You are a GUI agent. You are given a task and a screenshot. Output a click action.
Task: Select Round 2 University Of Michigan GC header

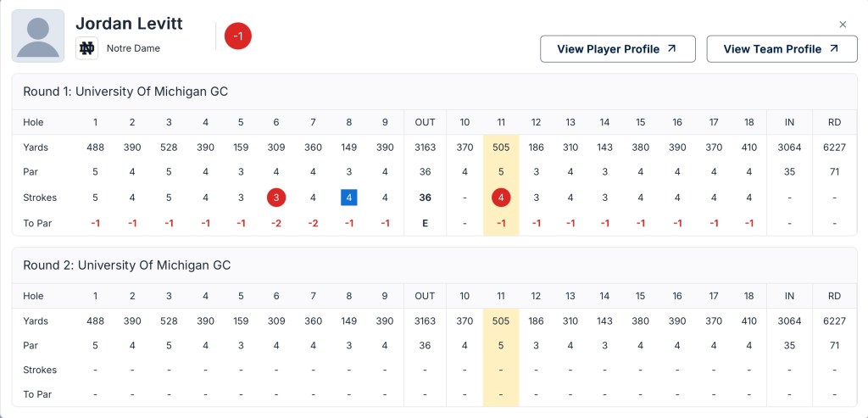pos(126,265)
